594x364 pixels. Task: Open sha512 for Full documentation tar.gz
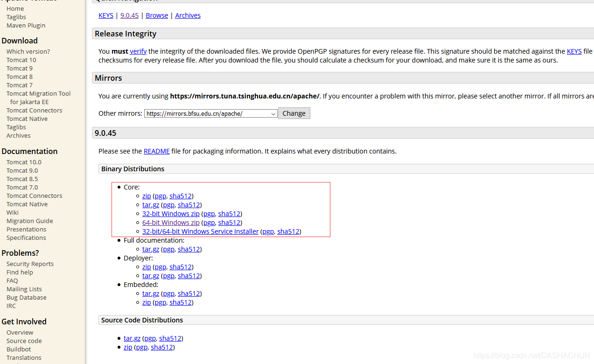click(x=189, y=249)
